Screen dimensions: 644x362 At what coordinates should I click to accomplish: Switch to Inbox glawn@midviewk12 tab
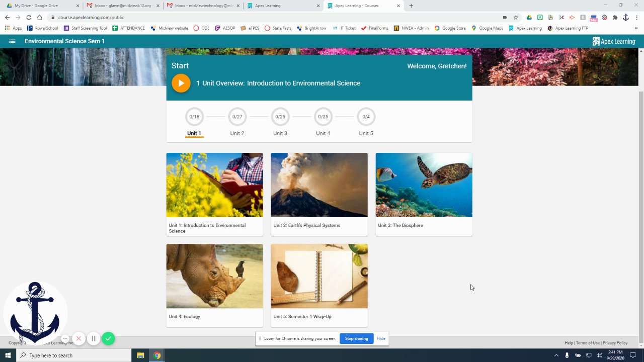pos(122,6)
